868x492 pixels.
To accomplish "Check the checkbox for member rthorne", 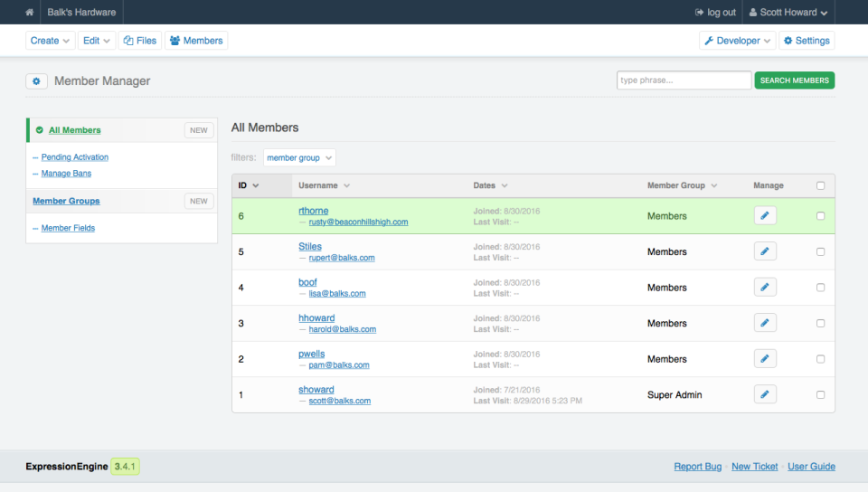I will click(820, 216).
